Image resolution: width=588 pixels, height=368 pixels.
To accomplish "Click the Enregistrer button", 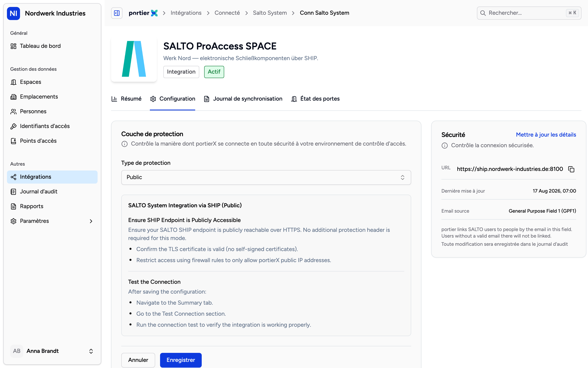I will pyautogui.click(x=181, y=360).
